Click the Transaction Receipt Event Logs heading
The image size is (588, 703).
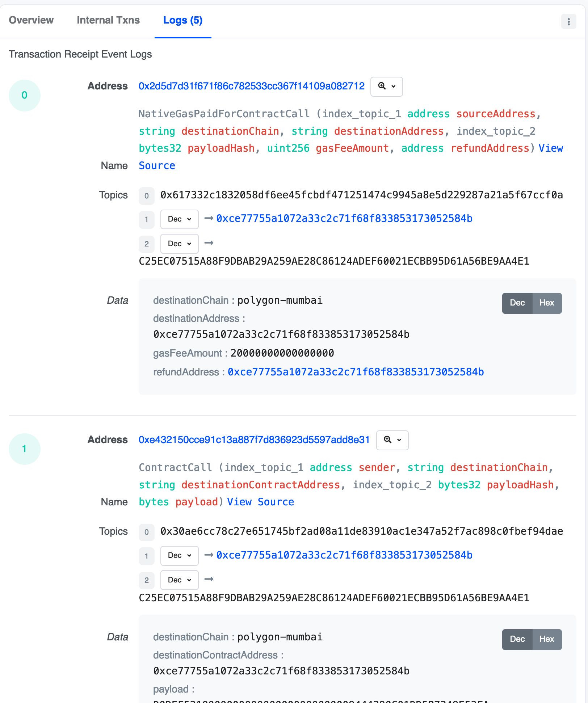pos(80,54)
